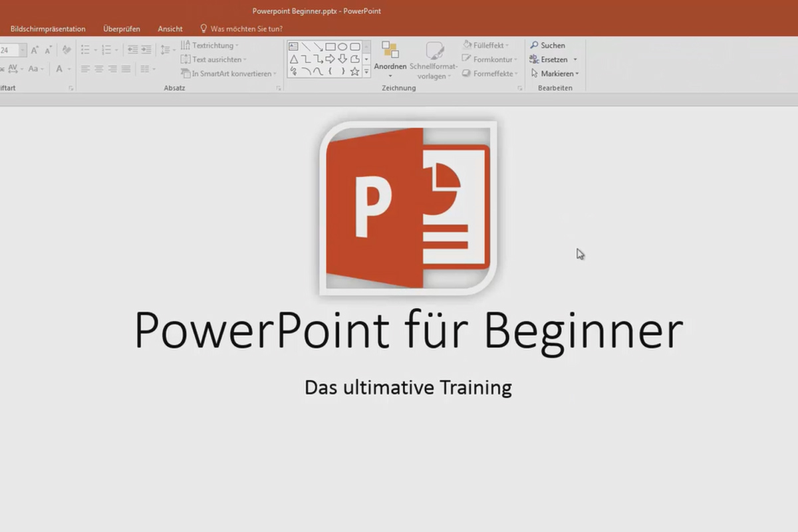Screen dimensions: 798x532
Task: Click the Suchen command
Action: (x=549, y=45)
